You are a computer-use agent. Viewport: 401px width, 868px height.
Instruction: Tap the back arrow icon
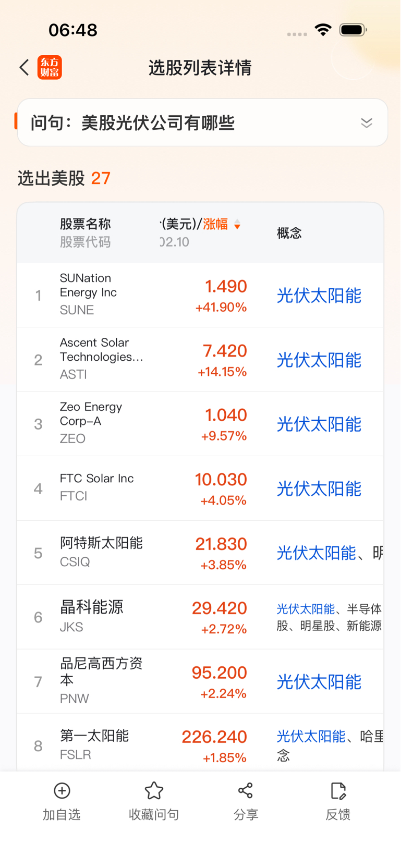point(24,67)
